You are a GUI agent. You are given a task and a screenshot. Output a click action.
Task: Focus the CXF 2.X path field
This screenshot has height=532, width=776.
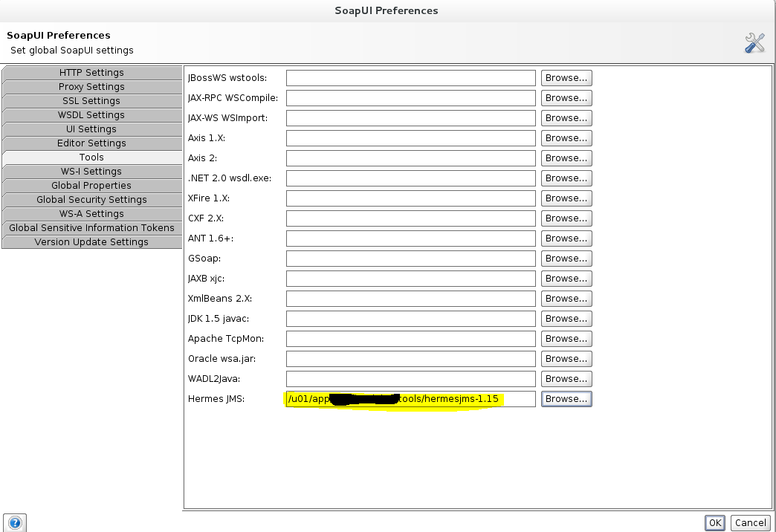pos(411,218)
